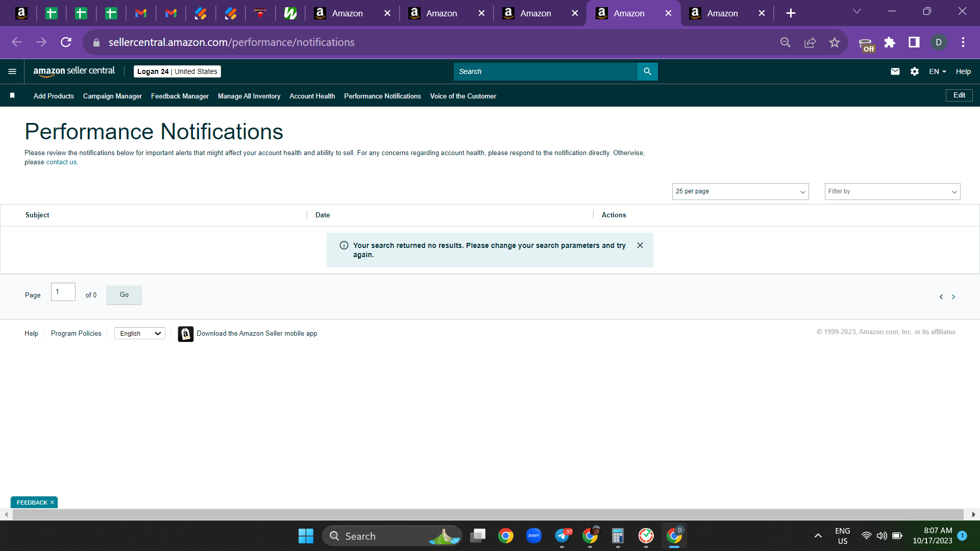This screenshot has width=980, height=551.
Task: Open Manage All Inventory
Action: pyautogui.click(x=249, y=96)
